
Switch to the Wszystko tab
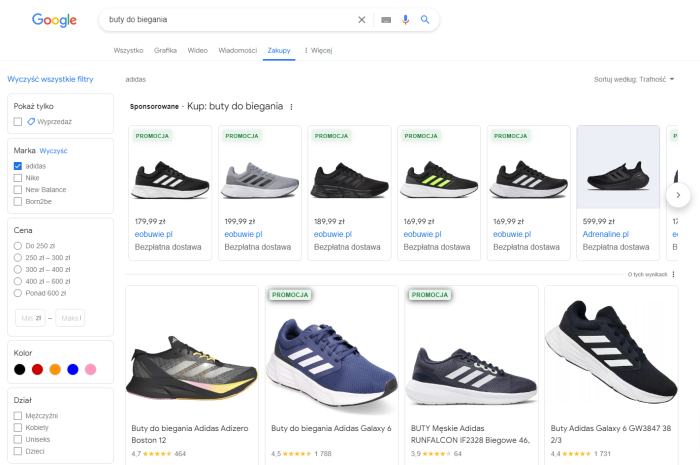pyautogui.click(x=129, y=50)
